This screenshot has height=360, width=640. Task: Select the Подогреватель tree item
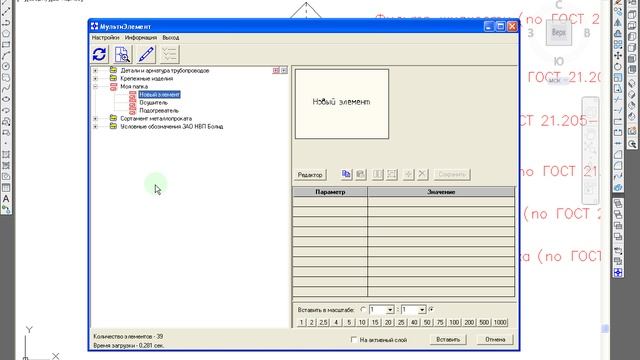(x=159, y=111)
